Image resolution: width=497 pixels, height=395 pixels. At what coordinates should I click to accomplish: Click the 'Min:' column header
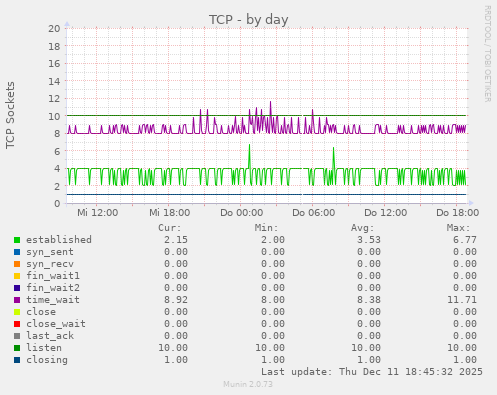click(x=266, y=228)
